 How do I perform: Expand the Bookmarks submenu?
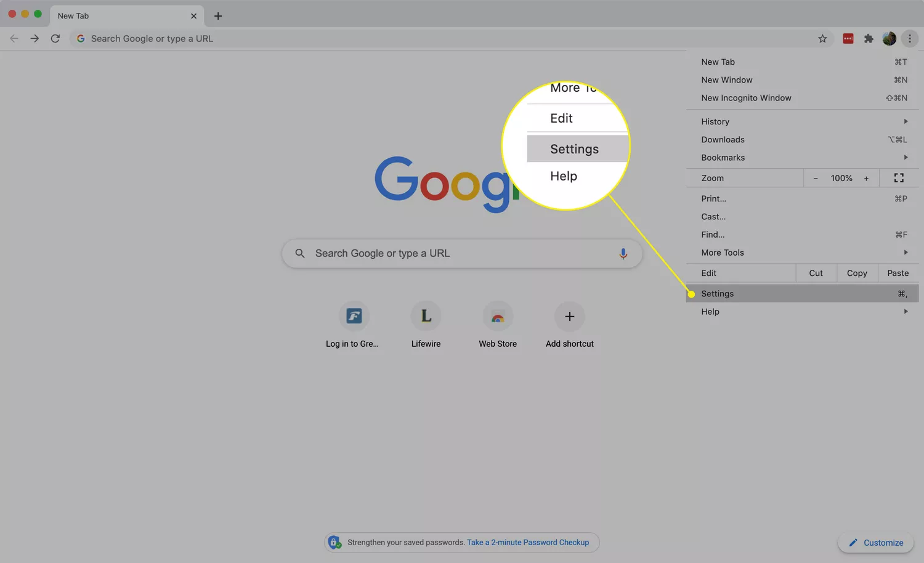pos(802,158)
